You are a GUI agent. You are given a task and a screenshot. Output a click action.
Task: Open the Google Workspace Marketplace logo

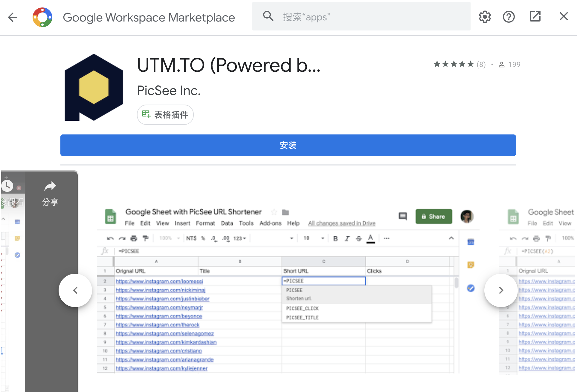42,17
